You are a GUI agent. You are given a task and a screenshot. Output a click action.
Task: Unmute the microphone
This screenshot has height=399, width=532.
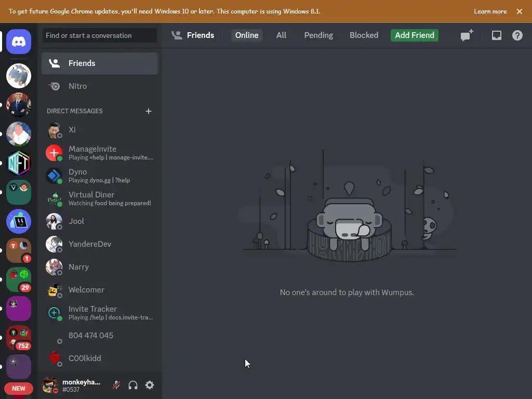[116, 385]
